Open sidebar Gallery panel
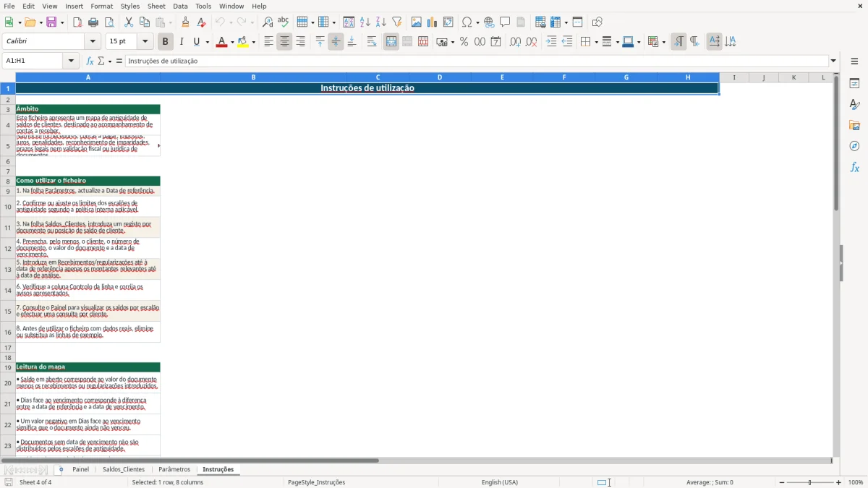The image size is (868, 488). [854, 126]
